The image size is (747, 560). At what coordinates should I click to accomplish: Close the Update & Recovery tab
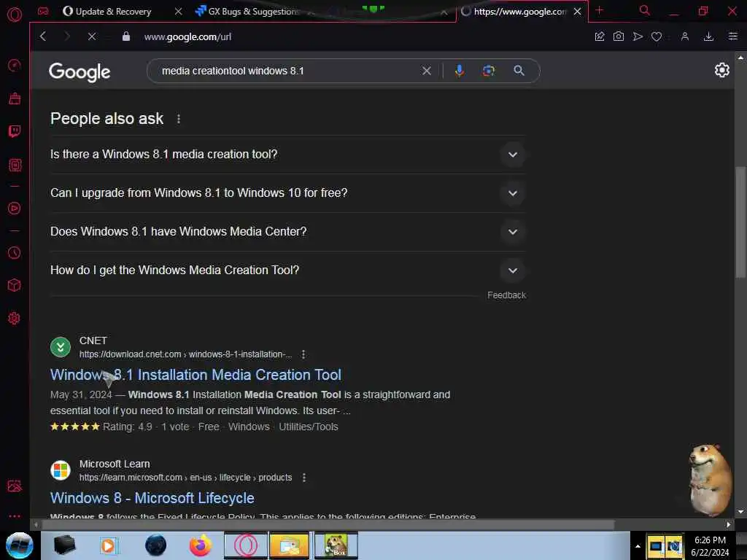click(178, 12)
